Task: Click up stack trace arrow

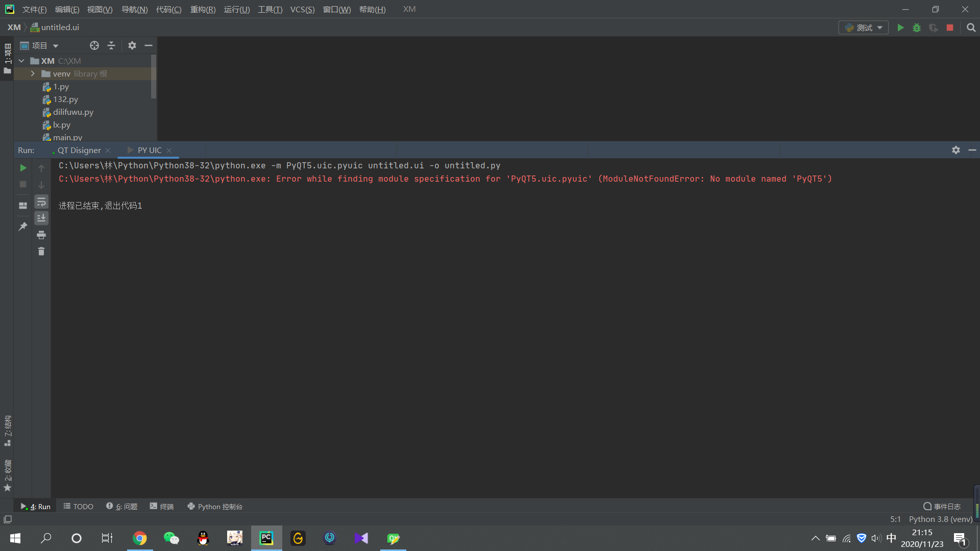Action: (41, 168)
